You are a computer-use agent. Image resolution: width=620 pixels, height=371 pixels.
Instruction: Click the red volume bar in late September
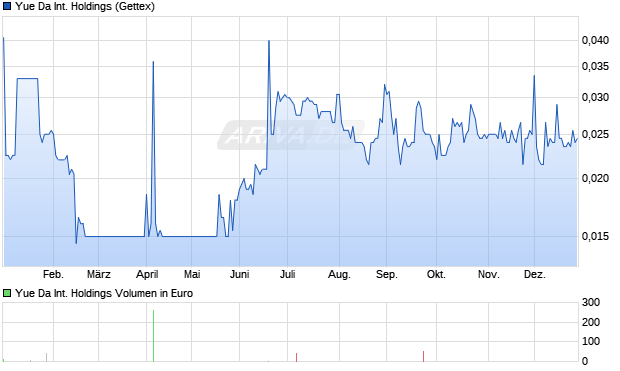coord(423,356)
